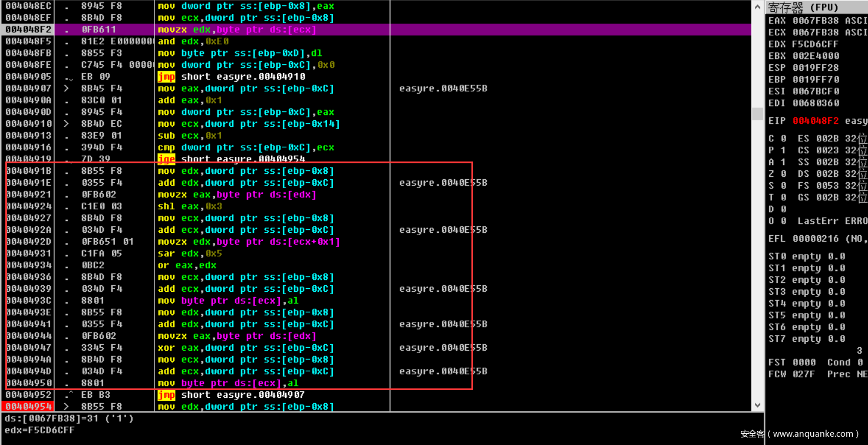Click comment 'easyre.0040E55B' on row 0040491E
Screen dimensions: 868x445
tap(443, 183)
